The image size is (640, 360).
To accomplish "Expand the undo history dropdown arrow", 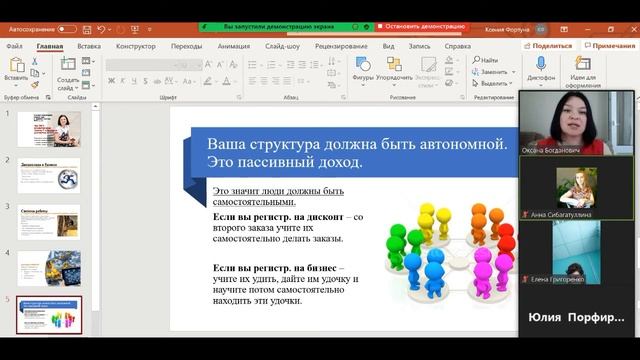I will 109,29.
